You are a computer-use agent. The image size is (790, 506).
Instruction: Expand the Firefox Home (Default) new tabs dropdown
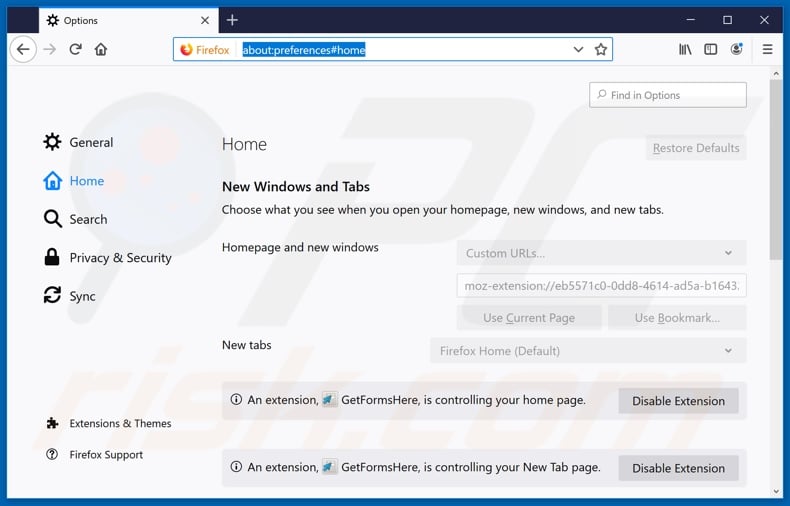(x=588, y=351)
